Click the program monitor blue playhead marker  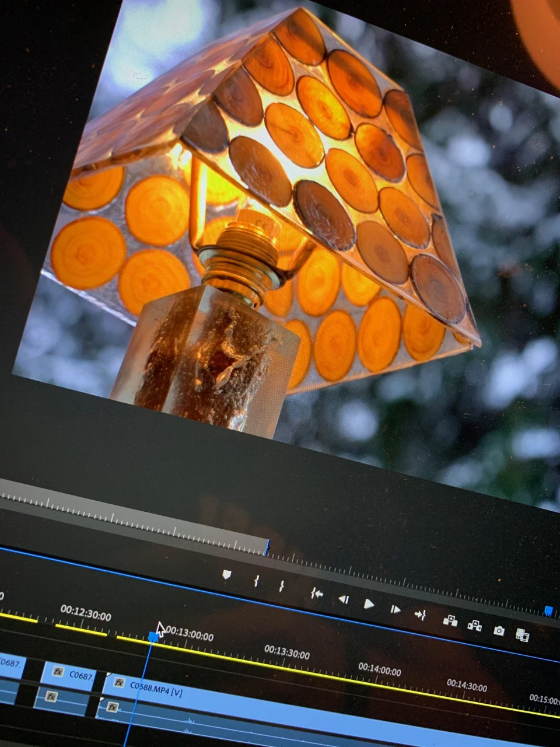tap(548, 610)
